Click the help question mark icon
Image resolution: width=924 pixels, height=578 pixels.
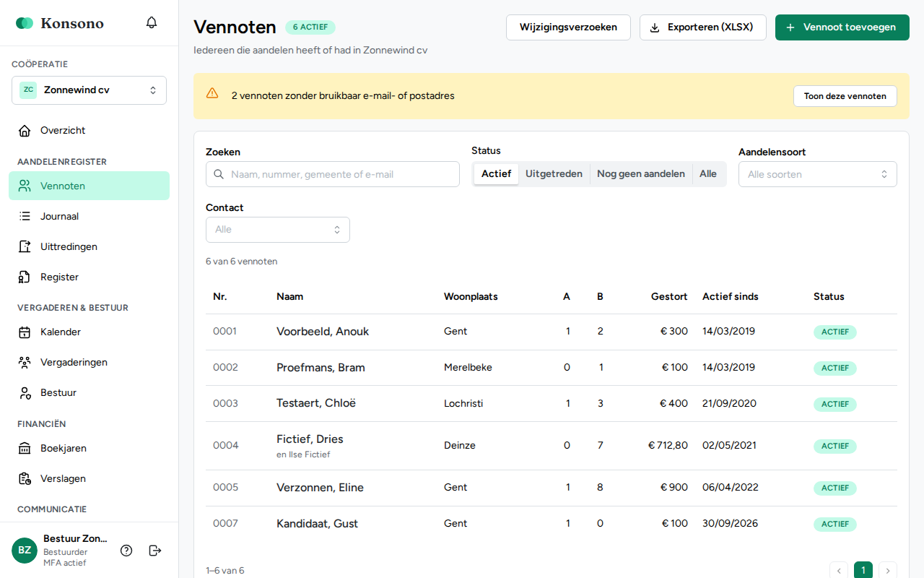pos(126,551)
